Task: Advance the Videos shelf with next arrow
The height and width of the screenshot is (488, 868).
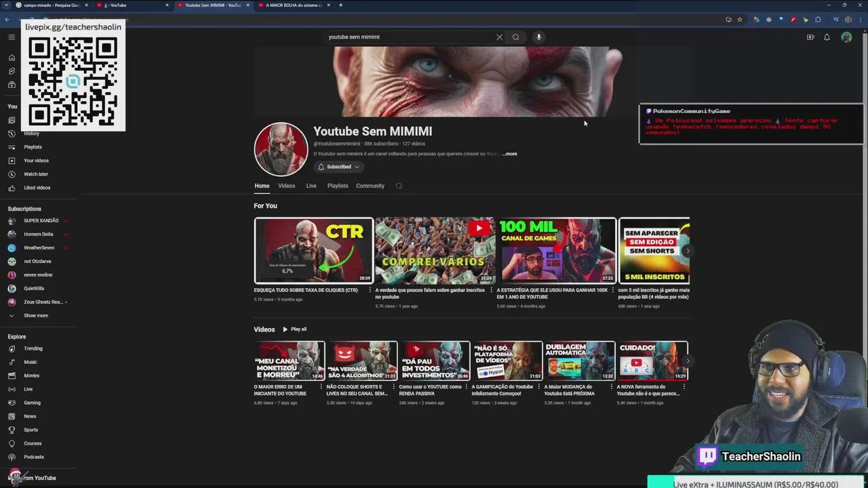Action: (x=688, y=361)
